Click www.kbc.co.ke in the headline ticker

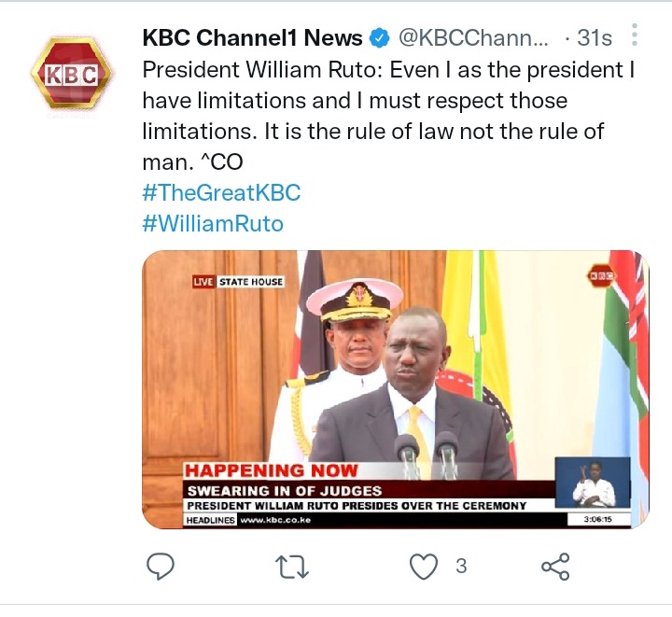[x=275, y=520]
